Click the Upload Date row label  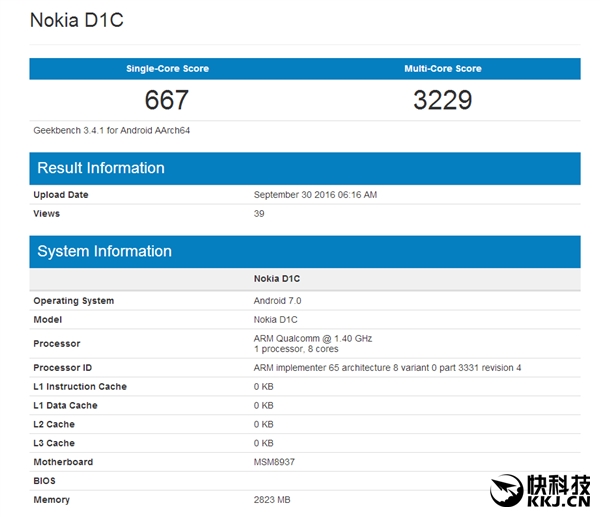click(61, 195)
